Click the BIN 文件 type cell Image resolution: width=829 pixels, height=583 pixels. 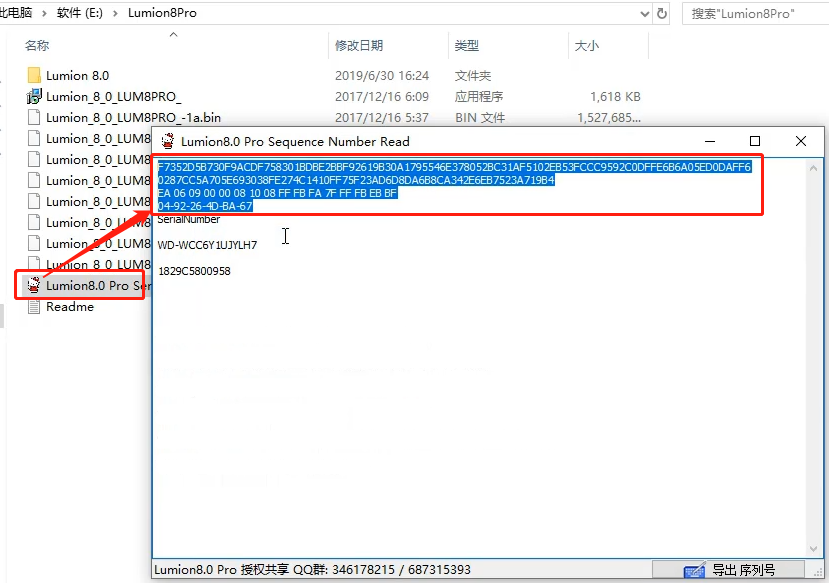(x=480, y=117)
